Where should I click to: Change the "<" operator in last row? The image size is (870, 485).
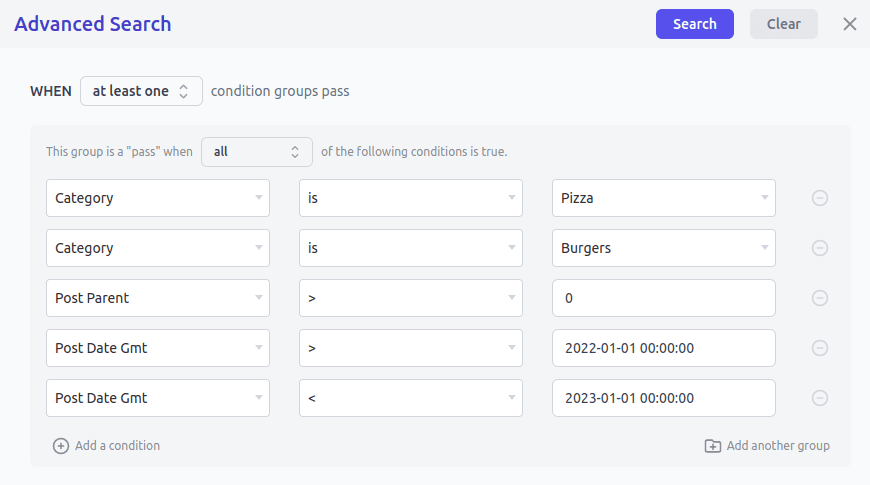[x=411, y=398]
